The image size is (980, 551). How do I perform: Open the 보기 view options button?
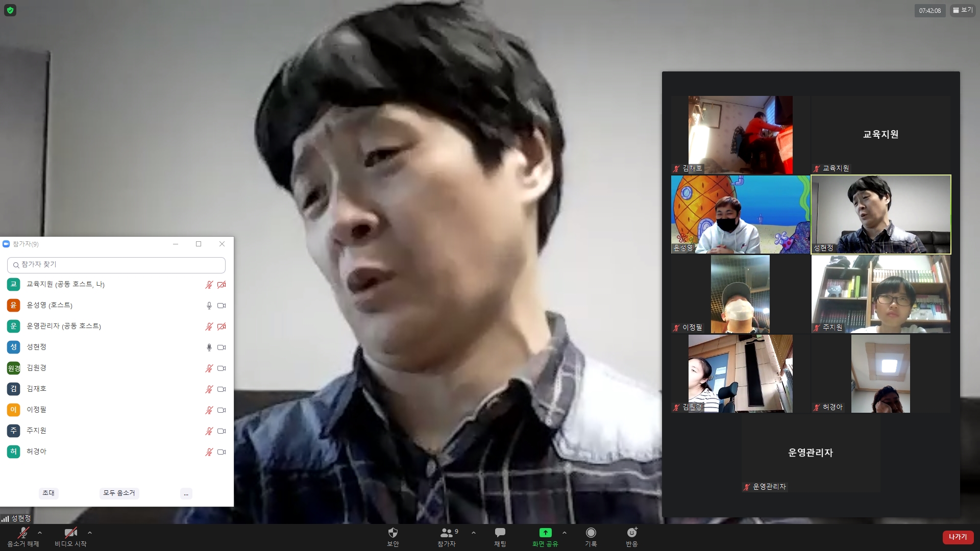(x=963, y=10)
